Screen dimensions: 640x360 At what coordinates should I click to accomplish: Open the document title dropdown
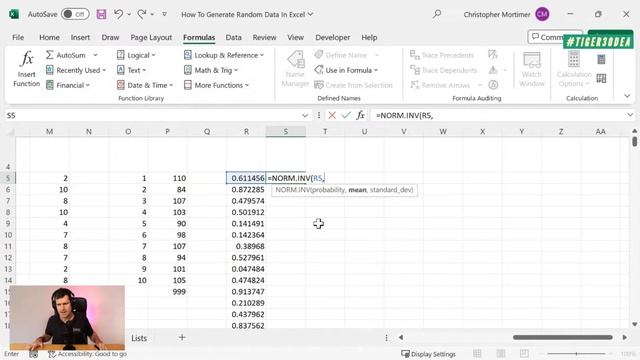pos(311,14)
